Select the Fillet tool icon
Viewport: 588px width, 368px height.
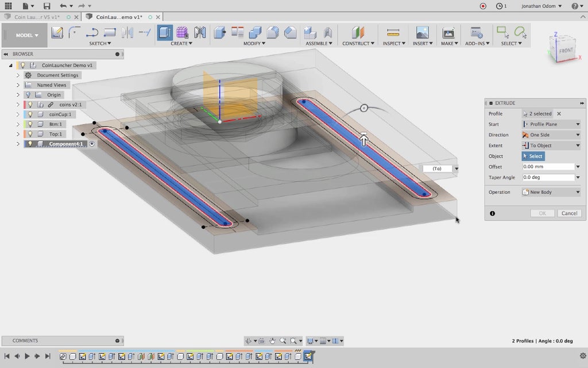click(x=273, y=33)
